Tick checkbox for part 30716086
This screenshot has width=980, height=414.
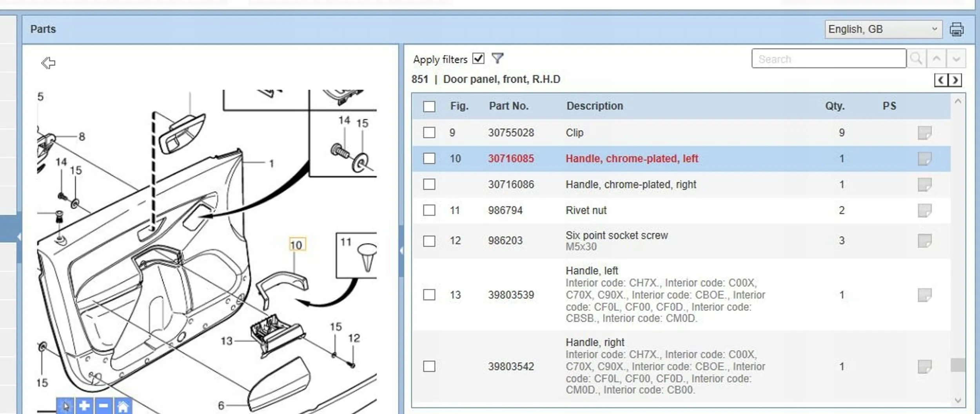pyautogui.click(x=429, y=184)
